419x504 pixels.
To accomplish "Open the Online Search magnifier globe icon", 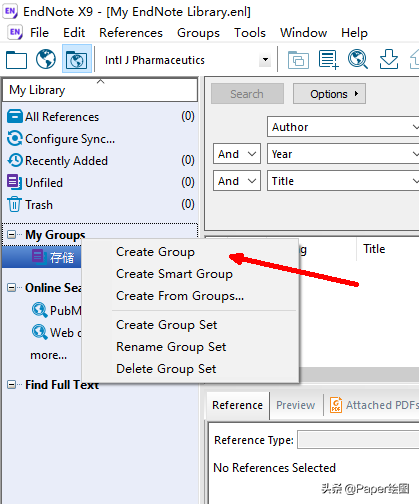I will [x=358, y=59].
